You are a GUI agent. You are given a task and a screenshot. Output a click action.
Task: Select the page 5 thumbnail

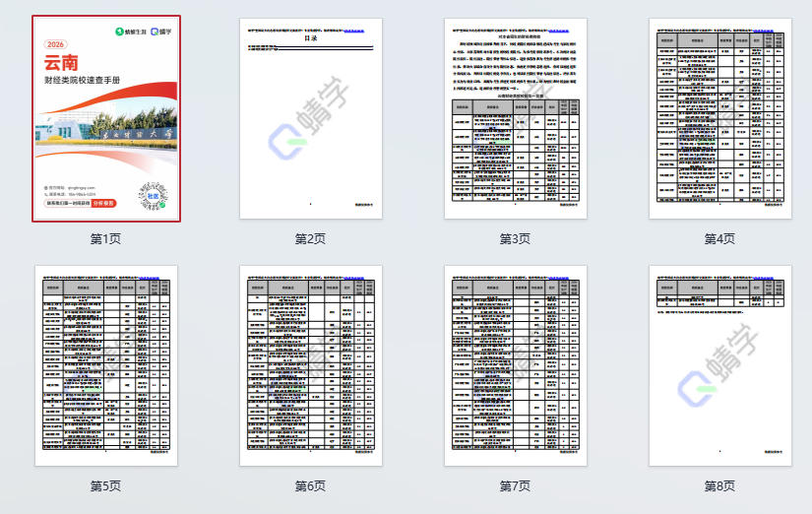tap(106, 365)
